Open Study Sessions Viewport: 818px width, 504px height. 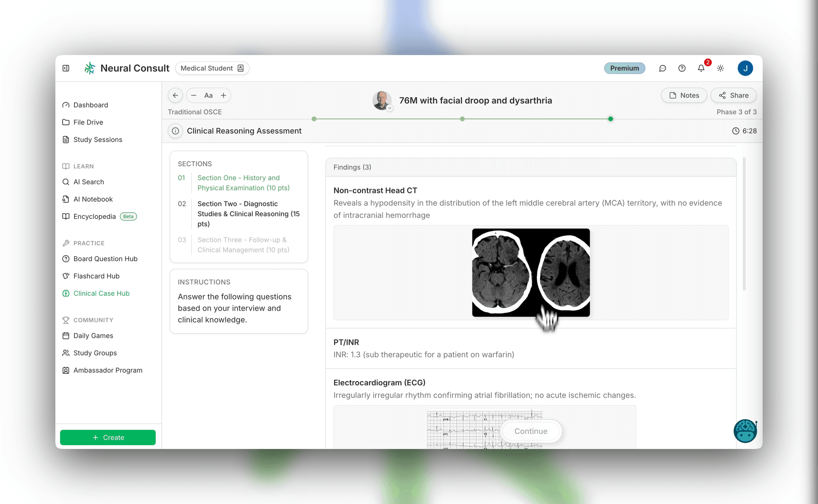98,139
